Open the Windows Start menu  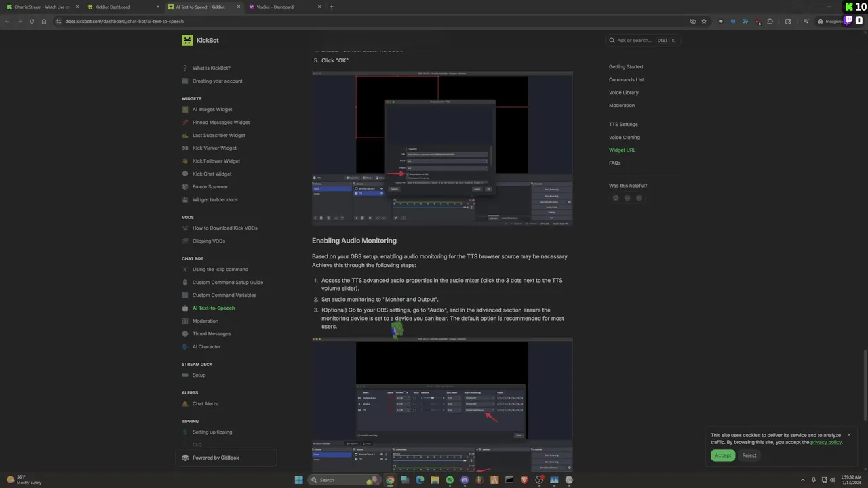click(x=298, y=480)
